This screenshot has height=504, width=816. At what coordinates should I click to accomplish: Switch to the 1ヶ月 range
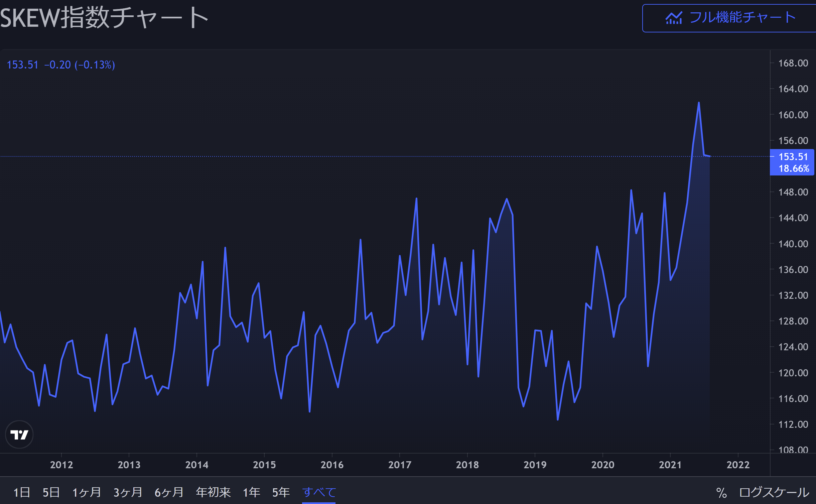(87, 492)
